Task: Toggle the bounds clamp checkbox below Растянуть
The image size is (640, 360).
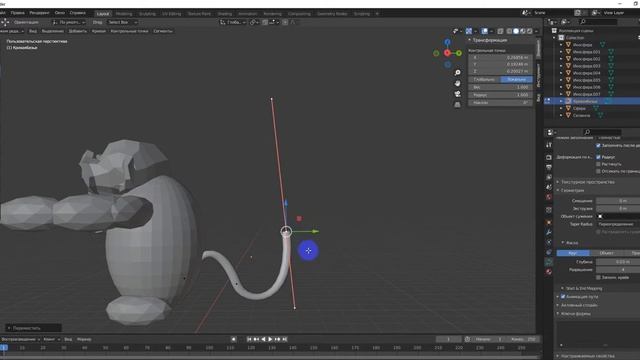Action: point(598,171)
